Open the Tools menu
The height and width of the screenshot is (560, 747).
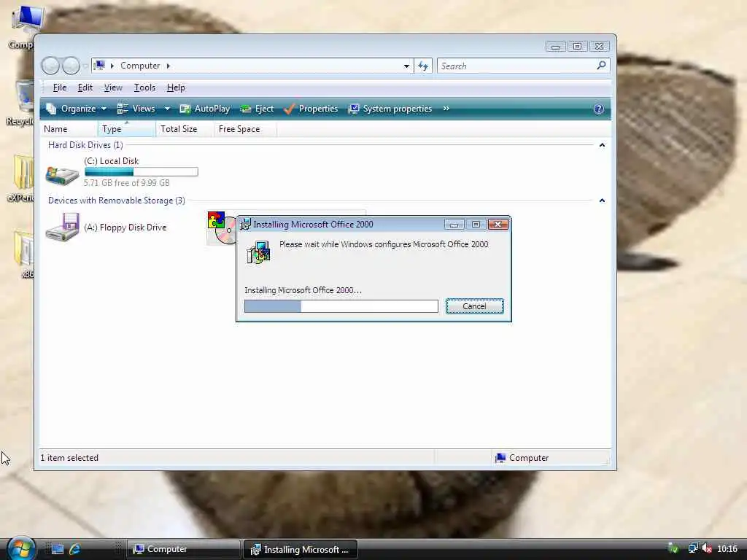pyautogui.click(x=144, y=87)
